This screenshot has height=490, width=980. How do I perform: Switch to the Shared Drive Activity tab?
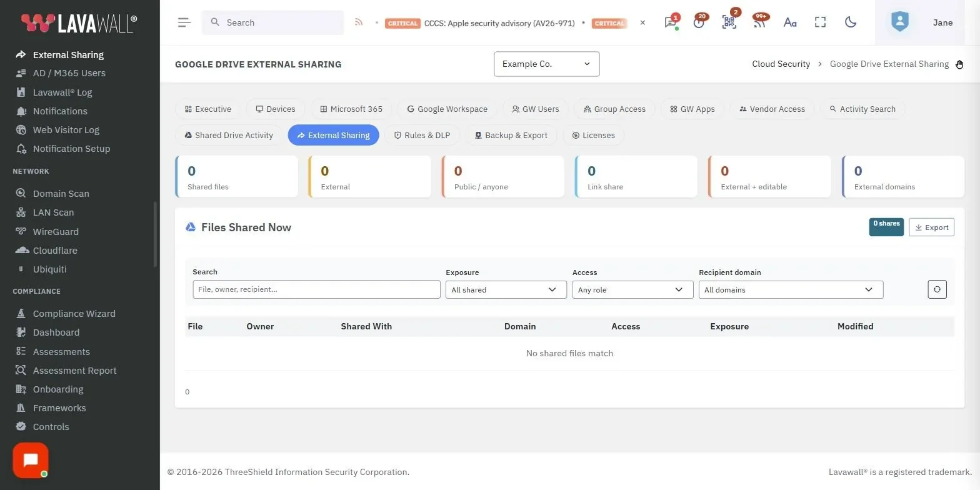pos(229,135)
